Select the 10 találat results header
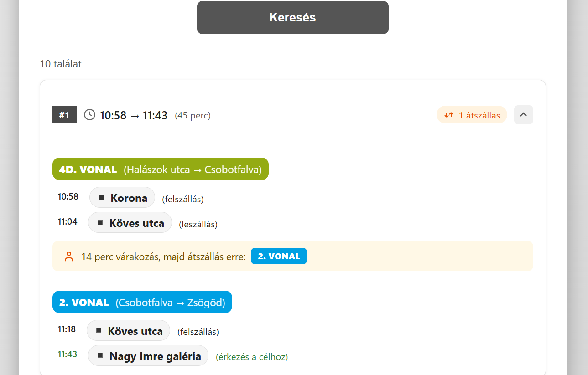 [x=61, y=64]
